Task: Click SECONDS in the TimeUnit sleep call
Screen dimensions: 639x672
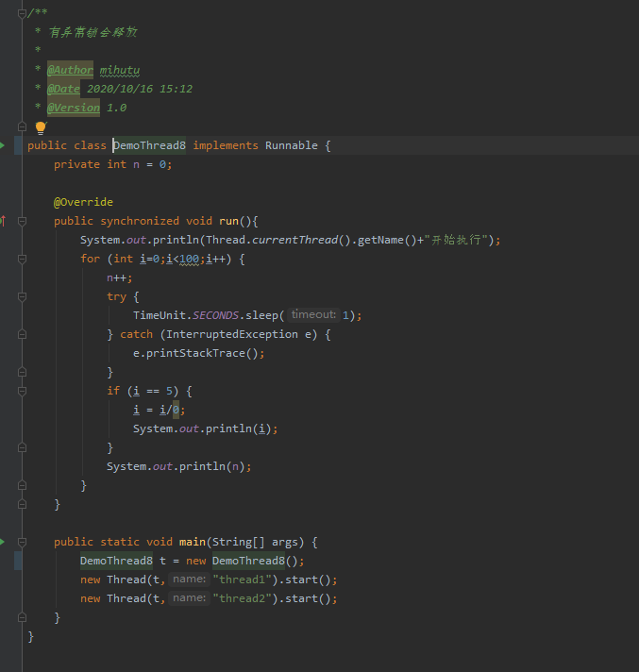Action: (215, 315)
